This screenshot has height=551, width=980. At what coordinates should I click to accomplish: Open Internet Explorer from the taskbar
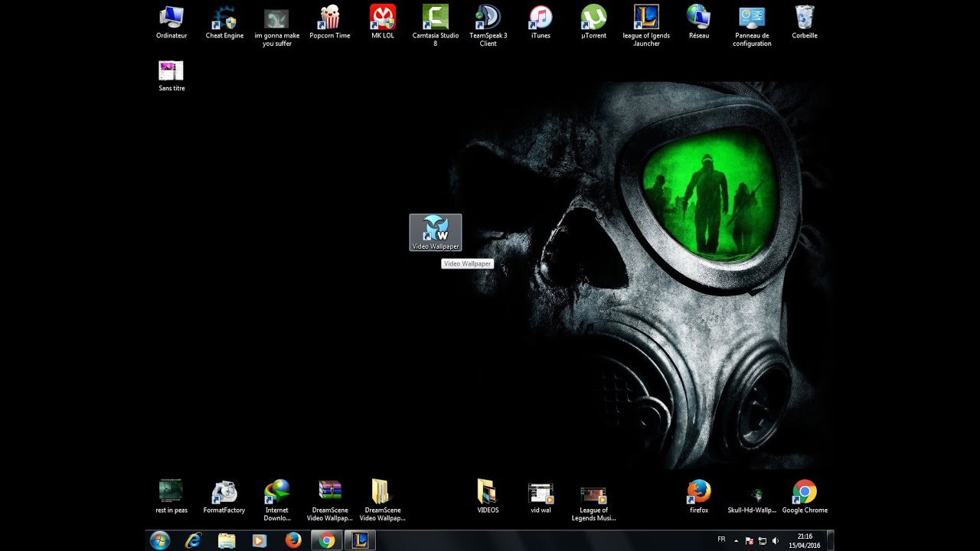tap(194, 540)
